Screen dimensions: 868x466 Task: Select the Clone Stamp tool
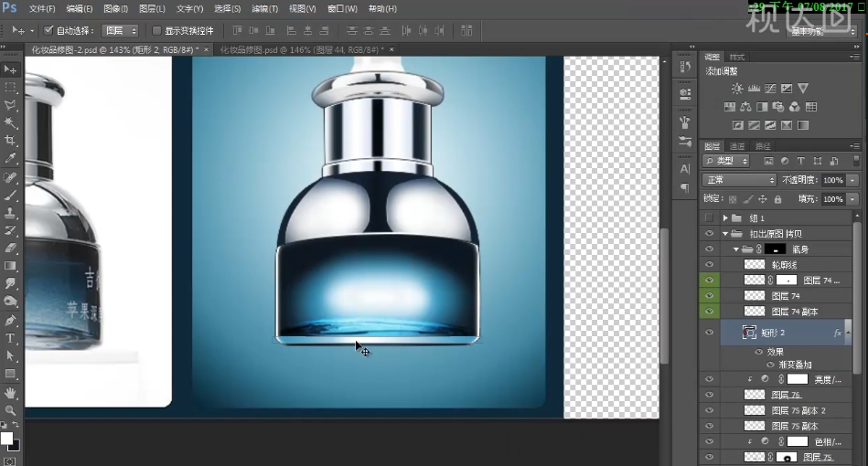[x=10, y=213]
